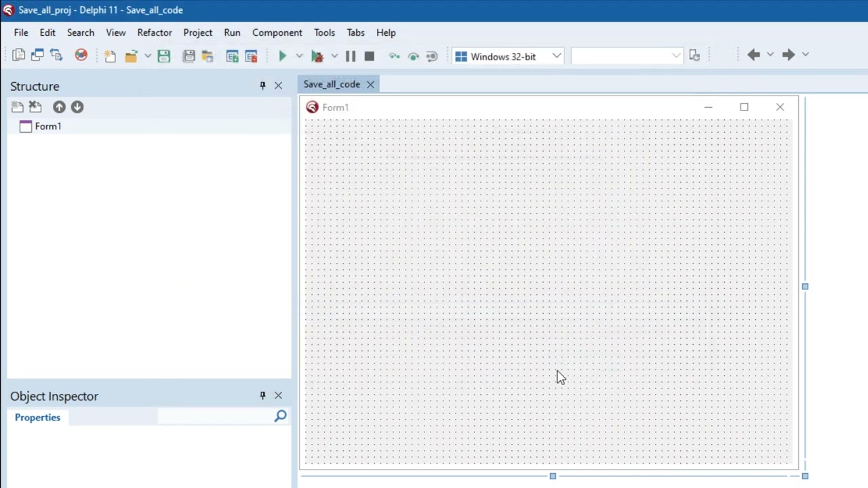The width and height of the screenshot is (868, 488).
Task: Pin the Structure panel
Action: coord(262,85)
